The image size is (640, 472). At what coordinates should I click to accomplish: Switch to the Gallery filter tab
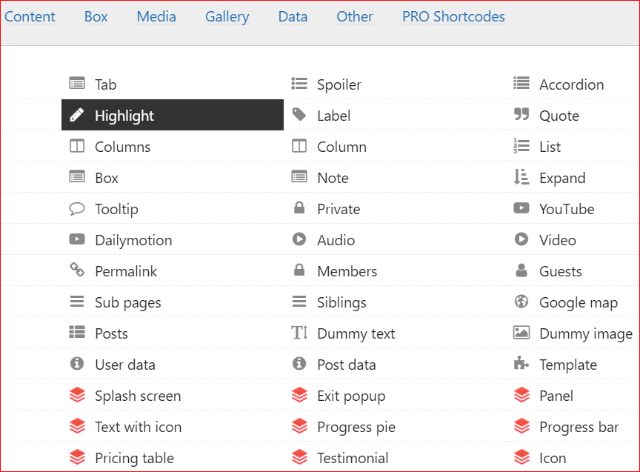(227, 17)
